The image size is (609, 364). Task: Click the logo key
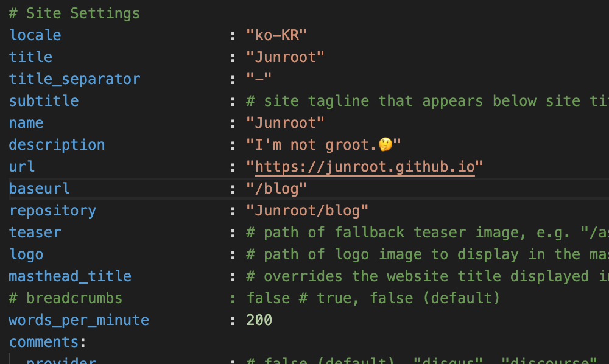26,254
